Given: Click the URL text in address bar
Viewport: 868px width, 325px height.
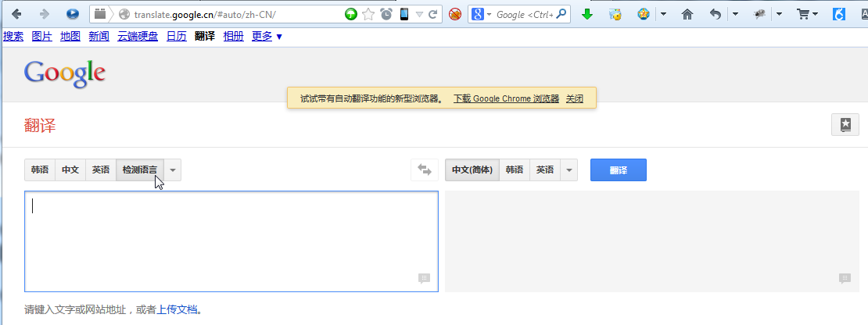Looking at the screenshot, I should point(205,14).
